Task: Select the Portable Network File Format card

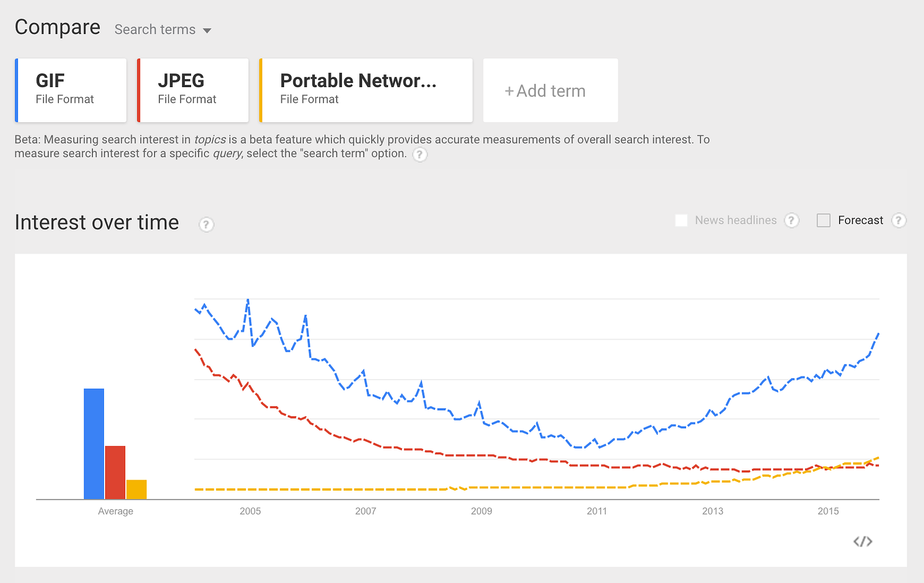Action: [367, 90]
